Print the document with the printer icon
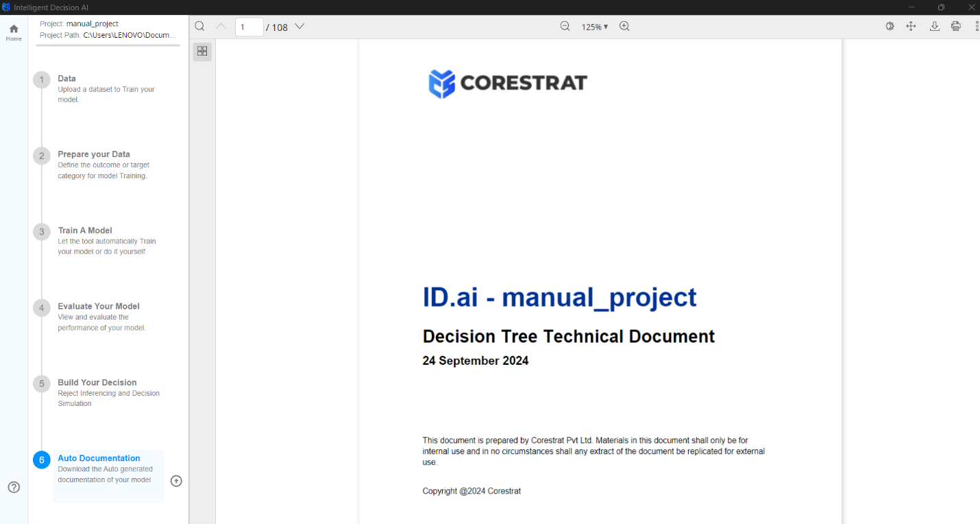The image size is (980, 524). [956, 26]
